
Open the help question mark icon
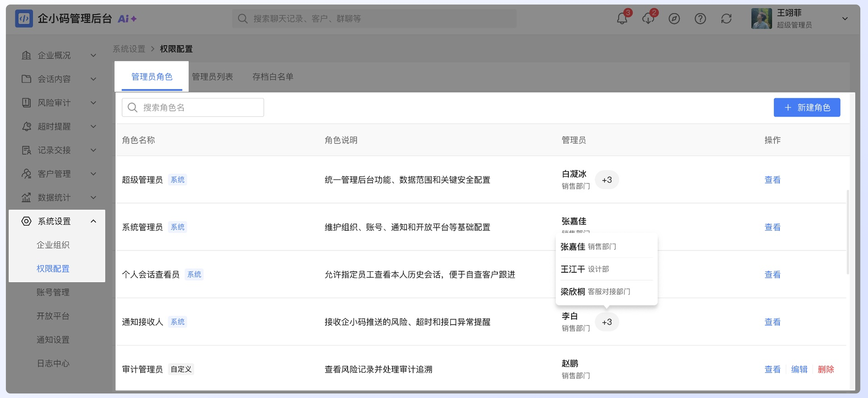pos(700,19)
